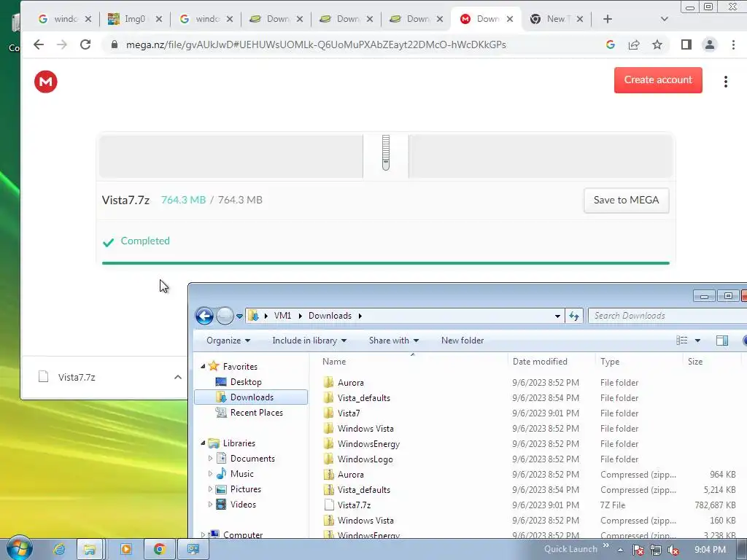This screenshot has height=560, width=747.
Task: Show hidden tray icons arrow
Action: point(620,550)
